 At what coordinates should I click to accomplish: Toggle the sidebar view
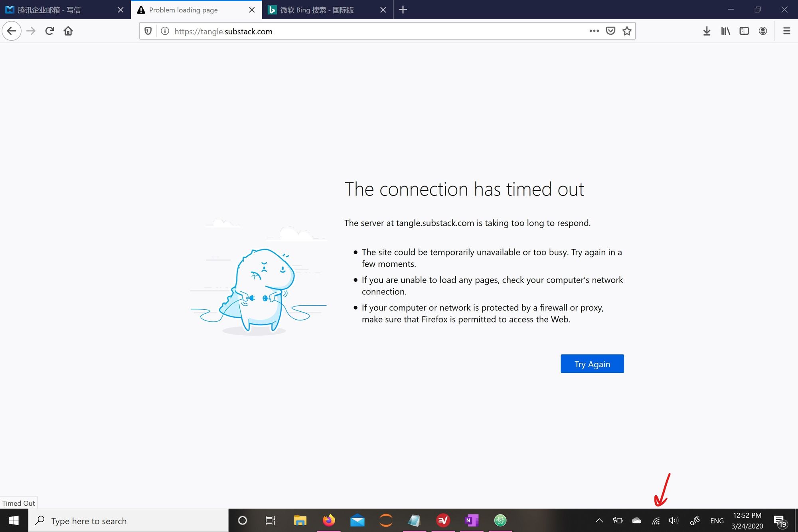(744, 31)
